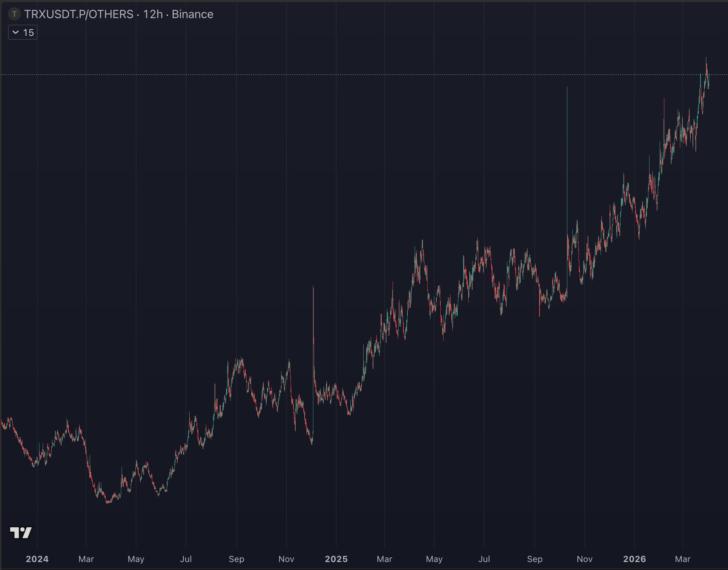
Task: Click the Nov label just before 2026
Action: [x=584, y=559]
